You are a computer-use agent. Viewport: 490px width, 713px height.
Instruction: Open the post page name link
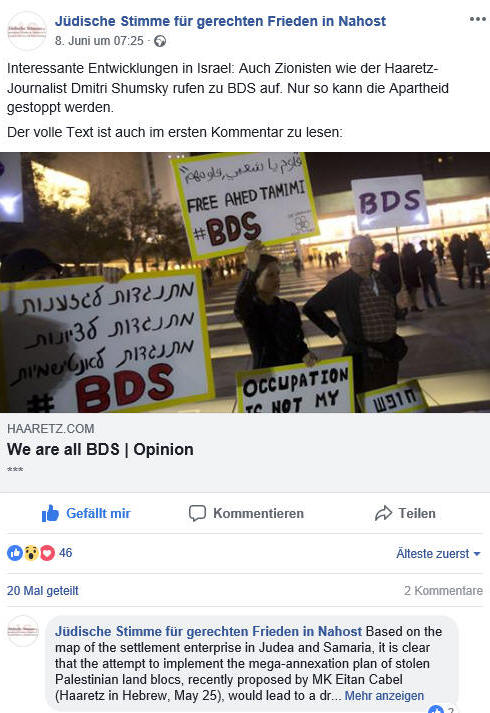coord(220,21)
